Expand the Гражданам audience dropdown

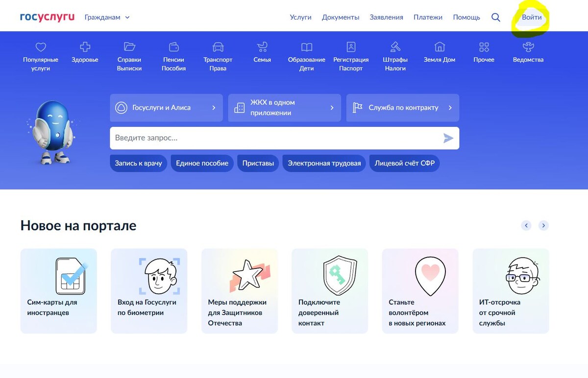[107, 17]
